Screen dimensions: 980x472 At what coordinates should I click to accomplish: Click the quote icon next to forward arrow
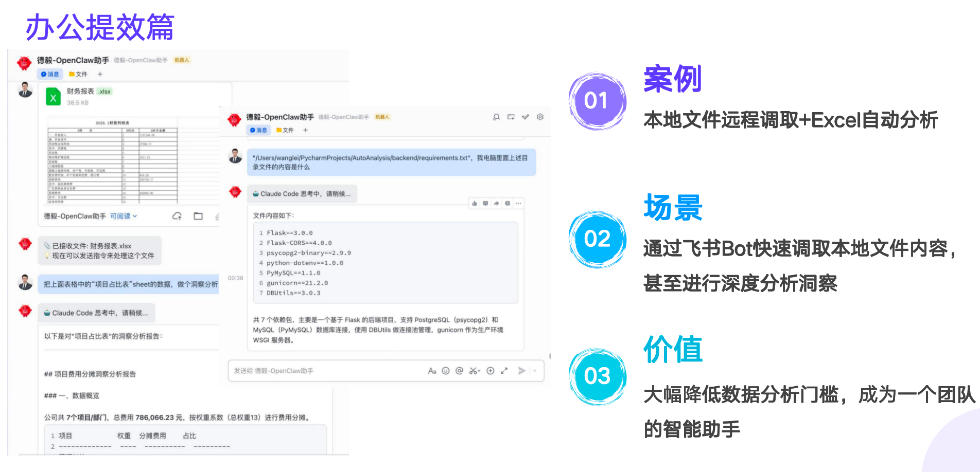(x=507, y=204)
